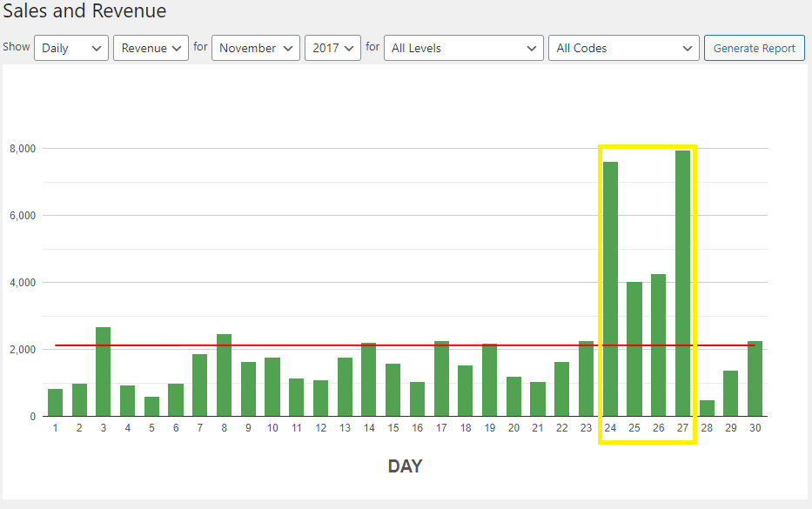Image resolution: width=812 pixels, height=509 pixels.
Task: Open the All Codes dropdown
Action: click(x=623, y=48)
